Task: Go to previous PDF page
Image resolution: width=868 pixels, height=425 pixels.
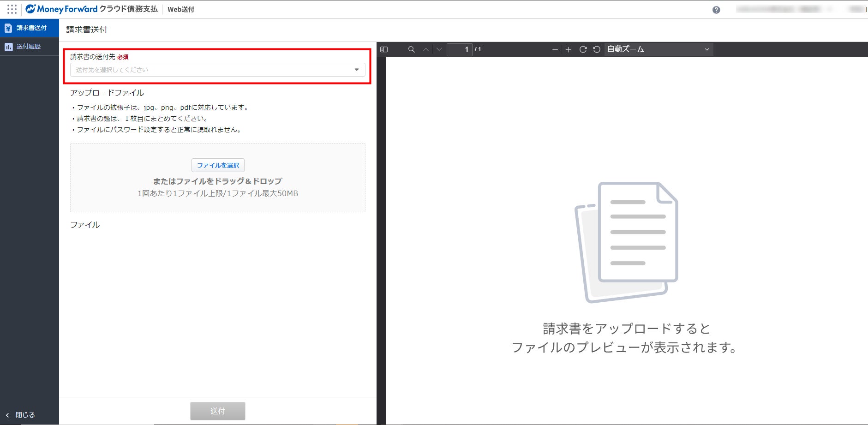Action: tap(426, 49)
